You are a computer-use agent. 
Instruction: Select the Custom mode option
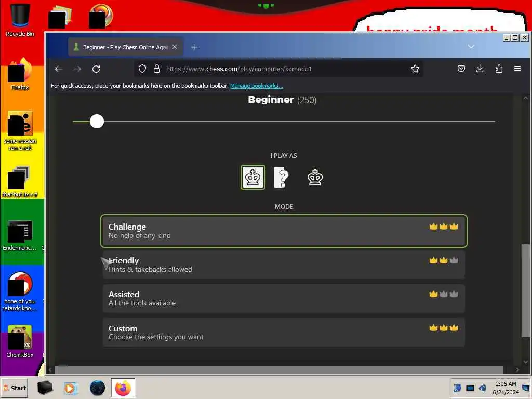coord(284,332)
